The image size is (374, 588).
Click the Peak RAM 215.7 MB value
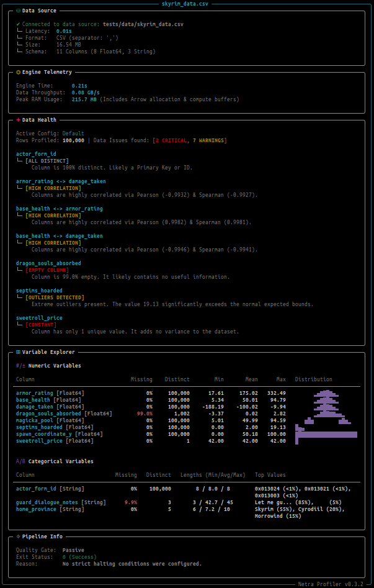(84, 99)
